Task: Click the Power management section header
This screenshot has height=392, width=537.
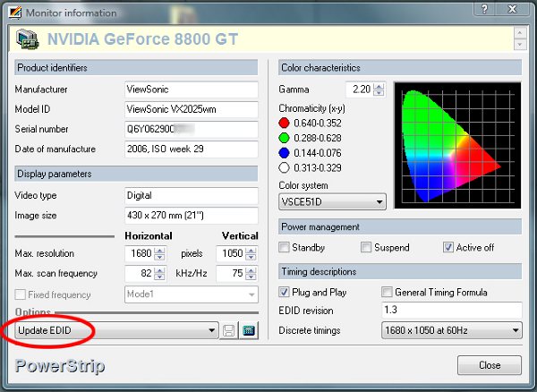Action: 400,226
